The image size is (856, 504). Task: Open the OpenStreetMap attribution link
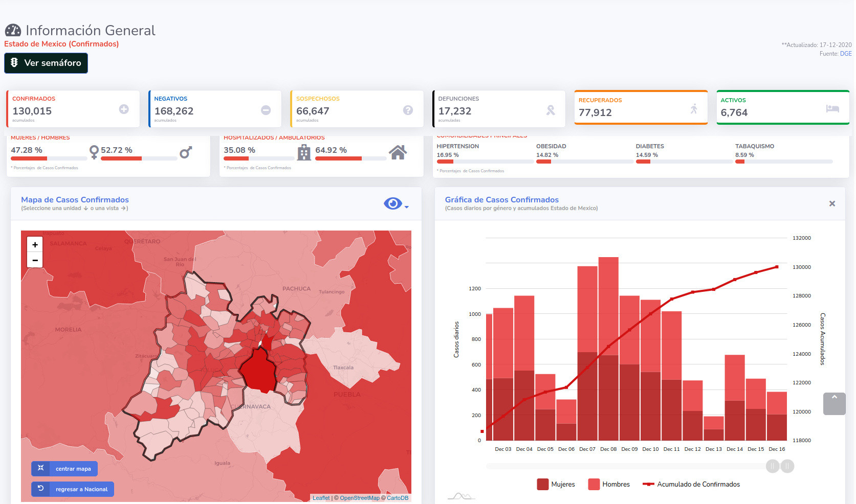click(x=360, y=498)
